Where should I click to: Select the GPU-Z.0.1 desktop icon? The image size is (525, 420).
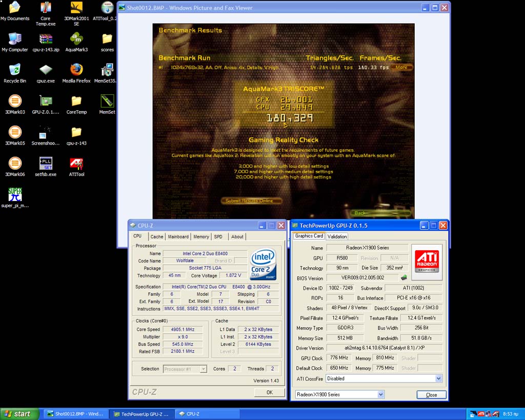point(46,105)
